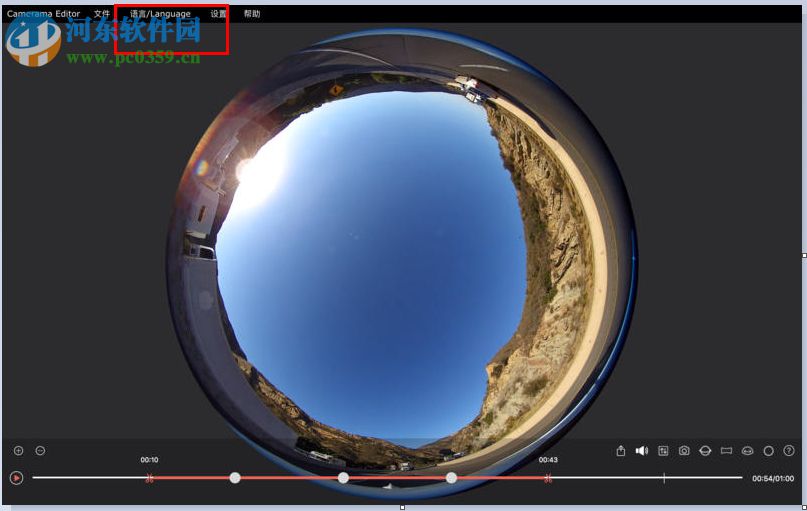
Task: Click the trim end marker at 00:43
Action: pos(548,479)
